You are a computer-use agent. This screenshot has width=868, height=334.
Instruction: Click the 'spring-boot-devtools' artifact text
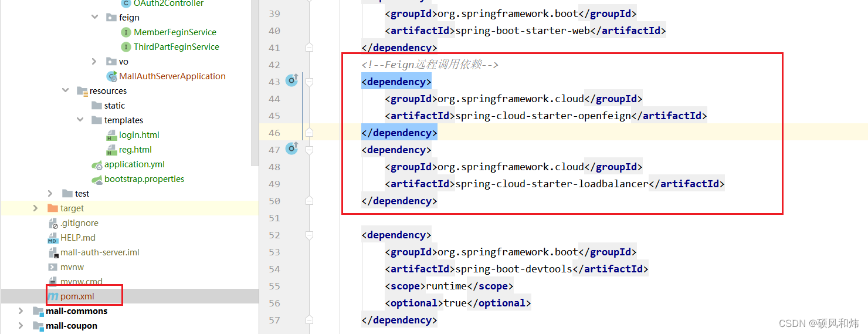[514, 269]
